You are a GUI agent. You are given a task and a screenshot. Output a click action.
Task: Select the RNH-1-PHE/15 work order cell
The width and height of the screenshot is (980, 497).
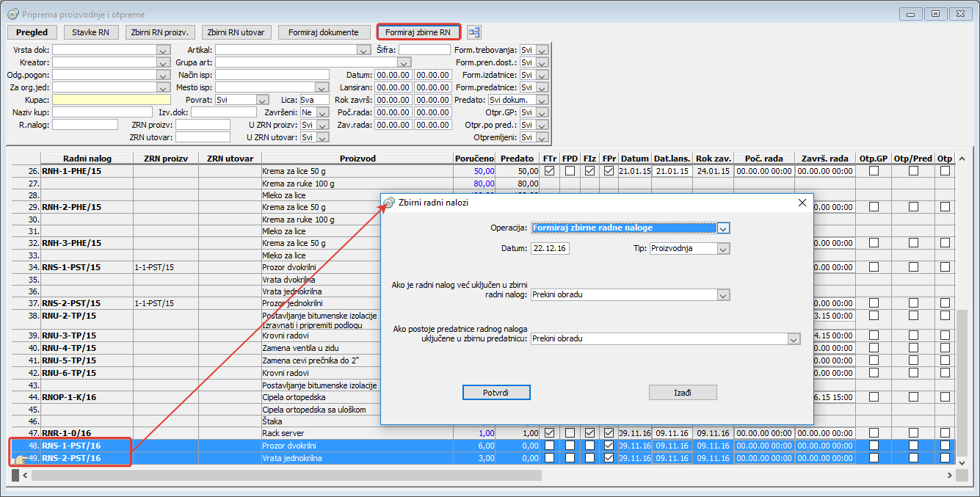point(87,171)
